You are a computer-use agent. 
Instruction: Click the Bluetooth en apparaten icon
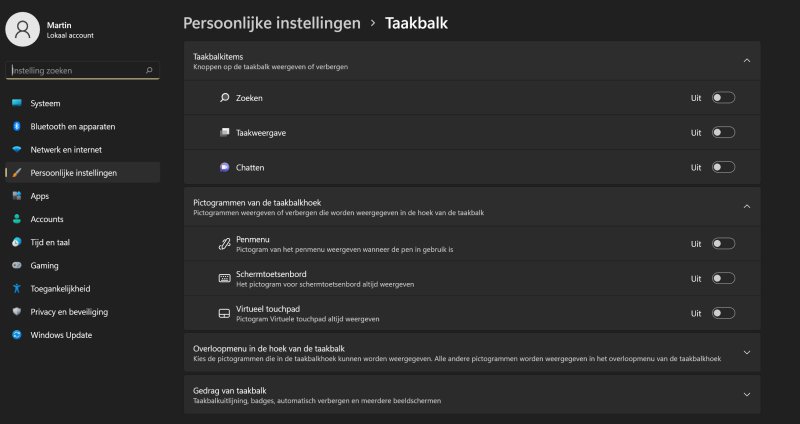click(x=17, y=126)
